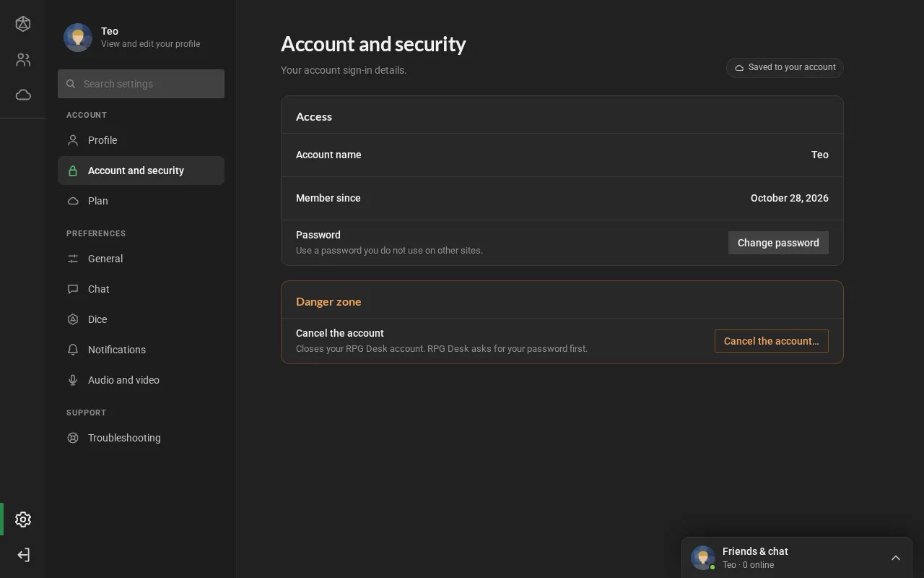This screenshot has height=578, width=924.
Task: Click the 'Teo · 0 online' status
Action: 748,565
